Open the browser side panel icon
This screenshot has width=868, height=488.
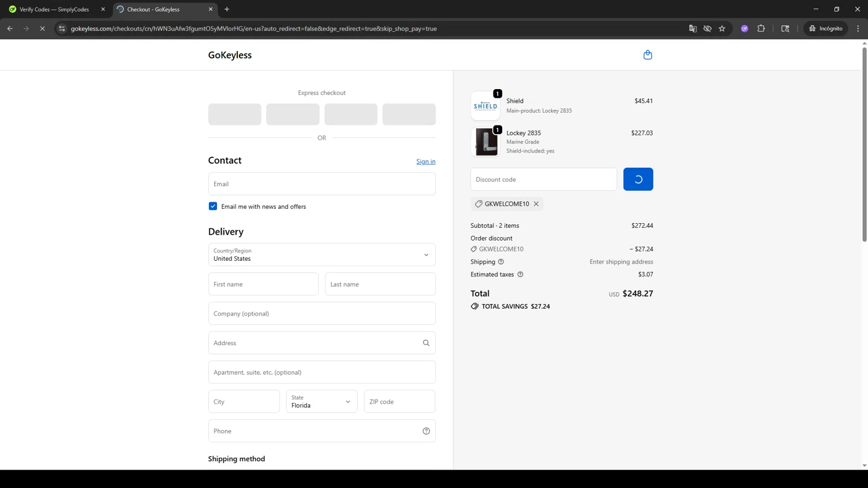(785, 28)
